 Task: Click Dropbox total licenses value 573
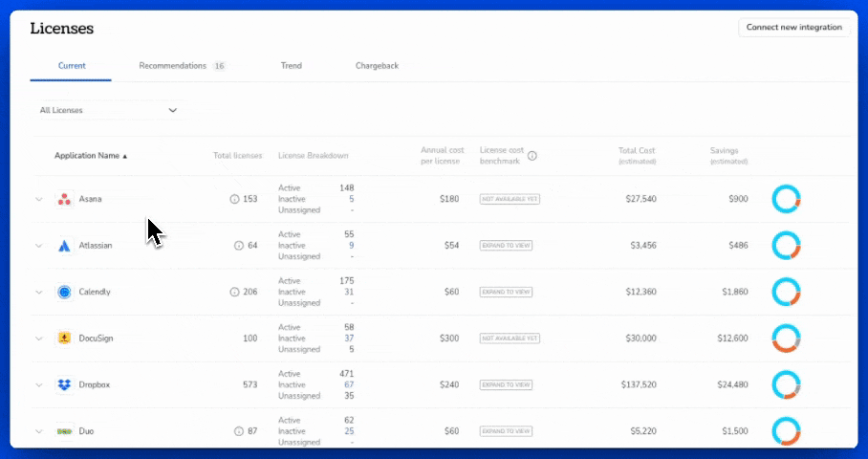click(250, 384)
